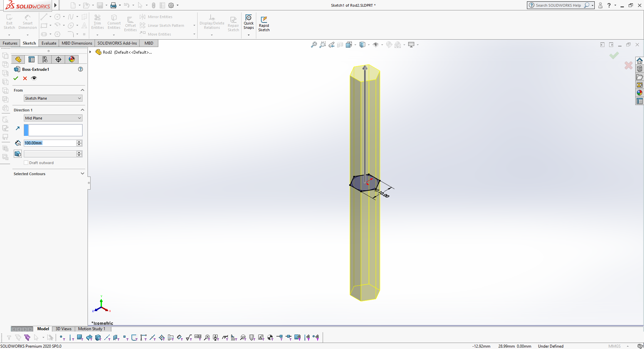Open the ConfigurationManager tab icon
This screenshot has width=644, height=349.
(45, 59)
